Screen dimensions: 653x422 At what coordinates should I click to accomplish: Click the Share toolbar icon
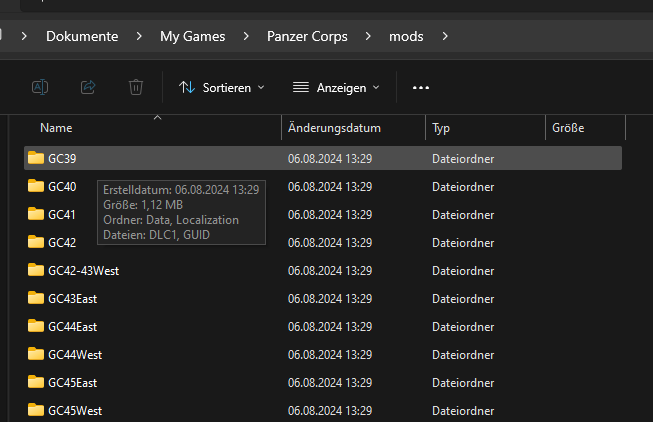click(88, 87)
